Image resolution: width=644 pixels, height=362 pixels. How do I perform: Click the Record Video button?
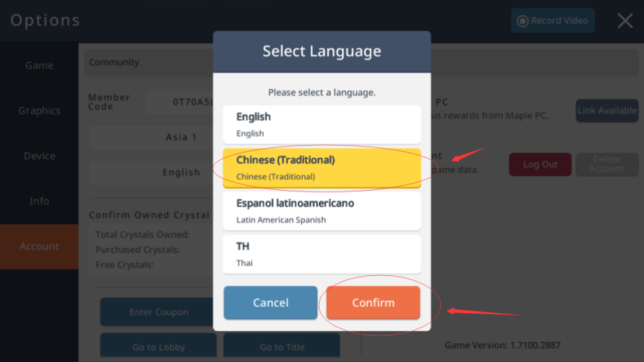tap(552, 21)
